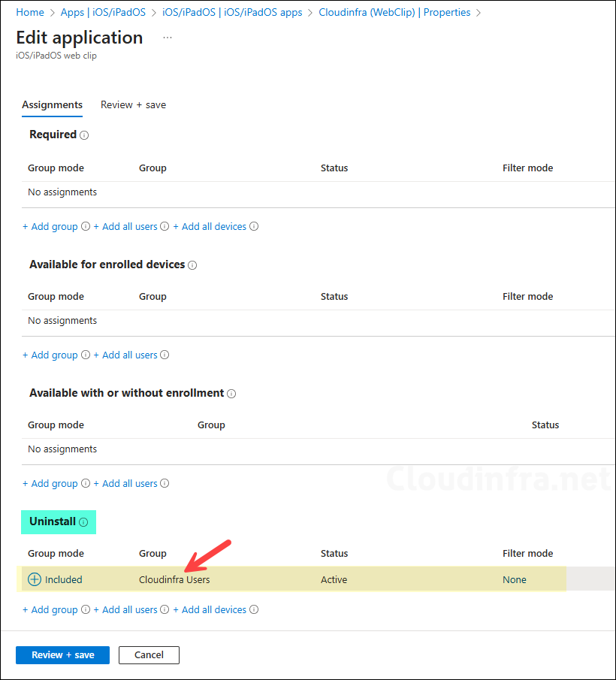Open the ellipsis menu next to "Edit application"
The height and width of the screenshot is (680, 616).
point(167,37)
